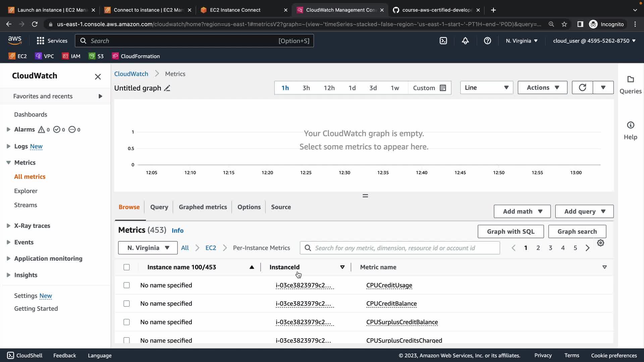Screen dimensions: 644x362
Task: Open the CloudShell icon in top navigation
Action: pyautogui.click(x=443, y=41)
